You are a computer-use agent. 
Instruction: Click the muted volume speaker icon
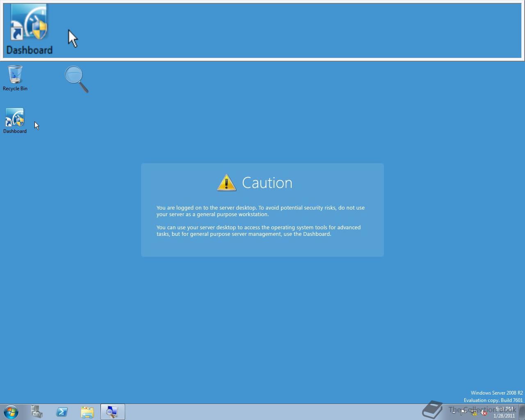tap(484, 413)
